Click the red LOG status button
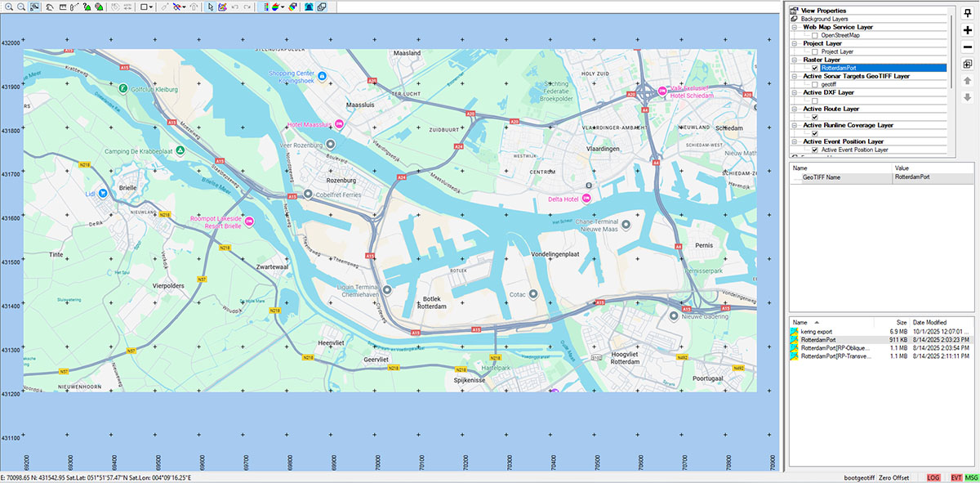Viewport: 980px width, 483px height. (933, 476)
